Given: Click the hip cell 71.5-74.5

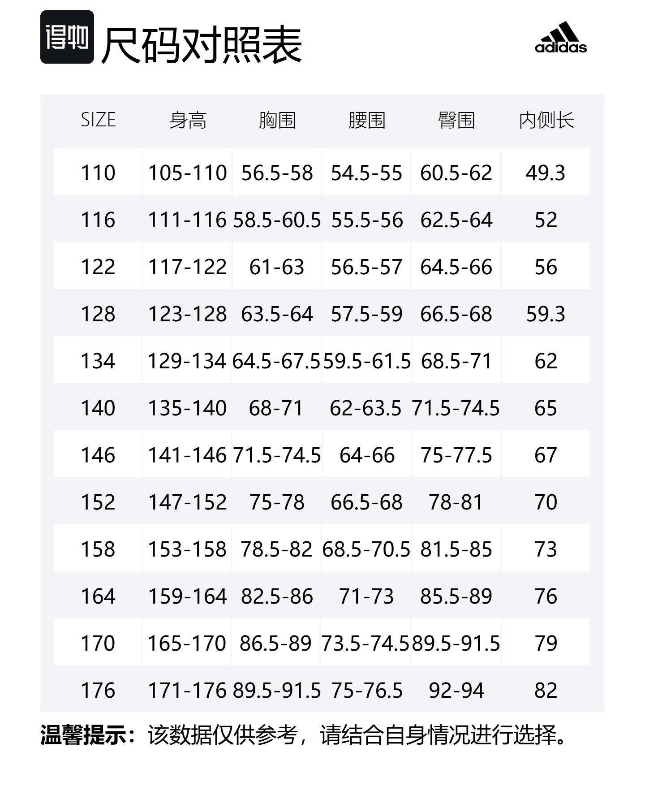Looking at the screenshot, I should pyautogui.click(x=456, y=408).
